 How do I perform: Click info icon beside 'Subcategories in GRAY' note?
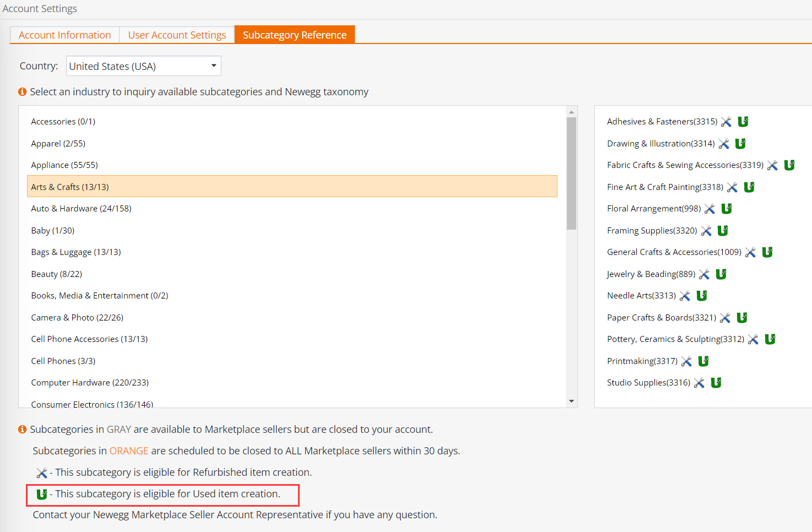[x=23, y=429]
